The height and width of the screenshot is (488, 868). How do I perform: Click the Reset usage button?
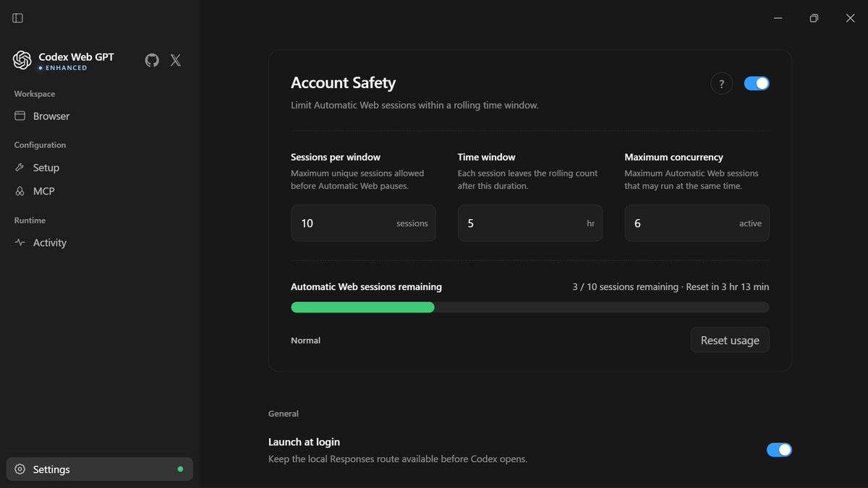click(x=730, y=340)
